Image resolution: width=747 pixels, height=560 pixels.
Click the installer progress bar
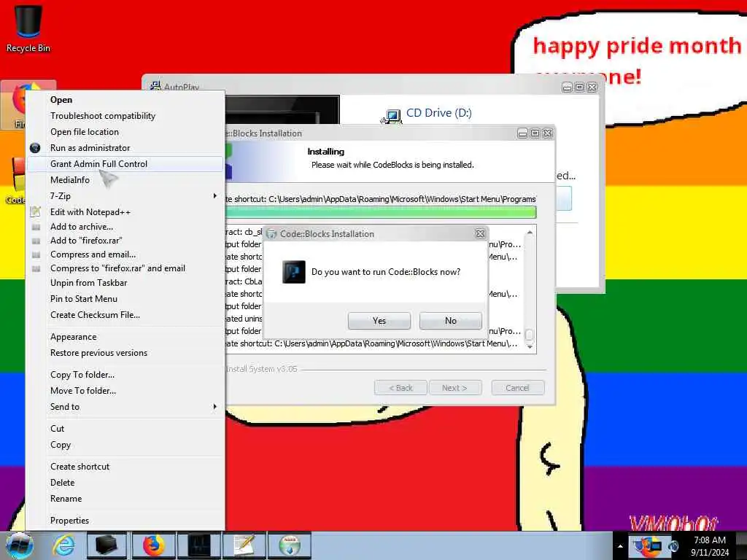(x=381, y=212)
